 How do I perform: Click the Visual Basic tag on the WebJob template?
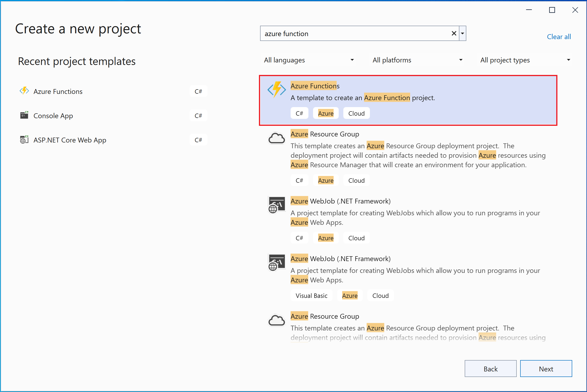click(311, 295)
